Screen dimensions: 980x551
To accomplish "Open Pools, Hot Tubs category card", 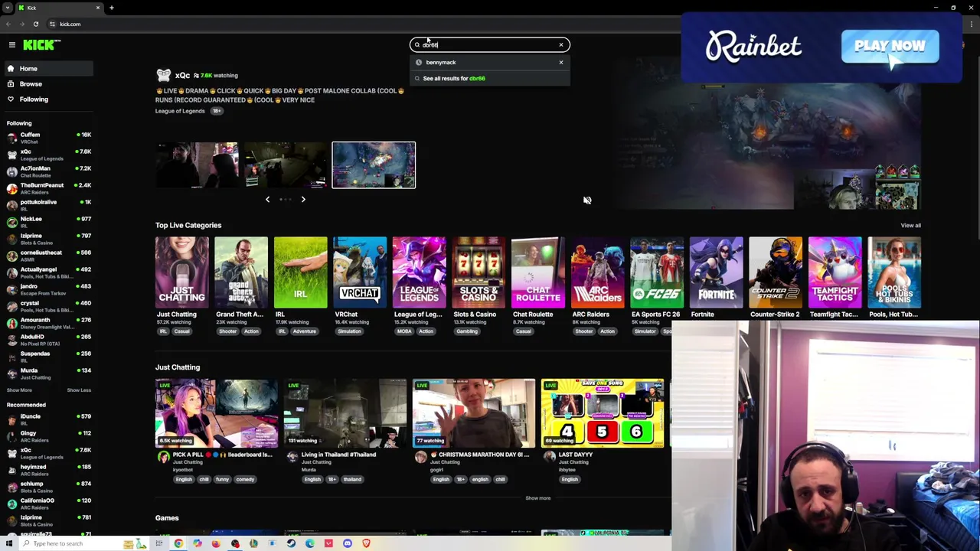I will [x=893, y=272].
